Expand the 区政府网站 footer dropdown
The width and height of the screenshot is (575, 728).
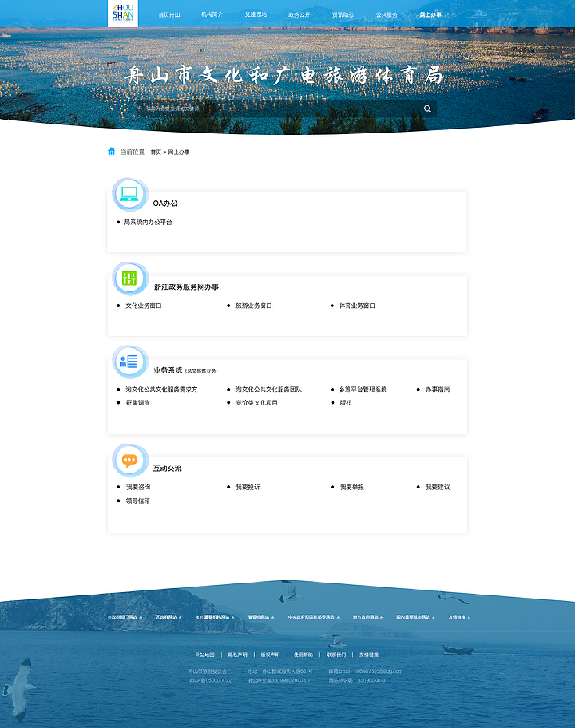[168, 617]
